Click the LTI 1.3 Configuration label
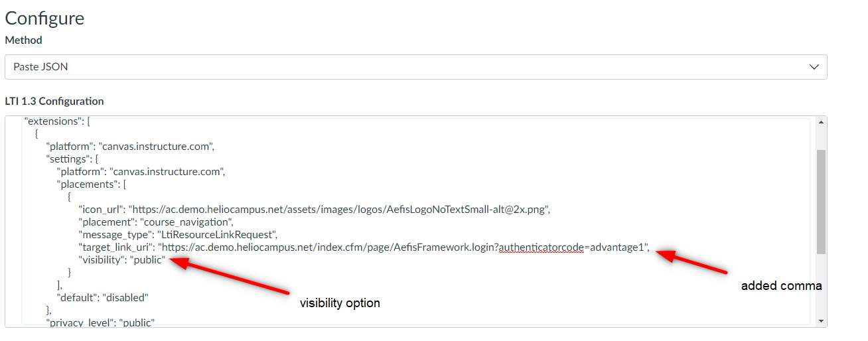 tap(54, 102)
